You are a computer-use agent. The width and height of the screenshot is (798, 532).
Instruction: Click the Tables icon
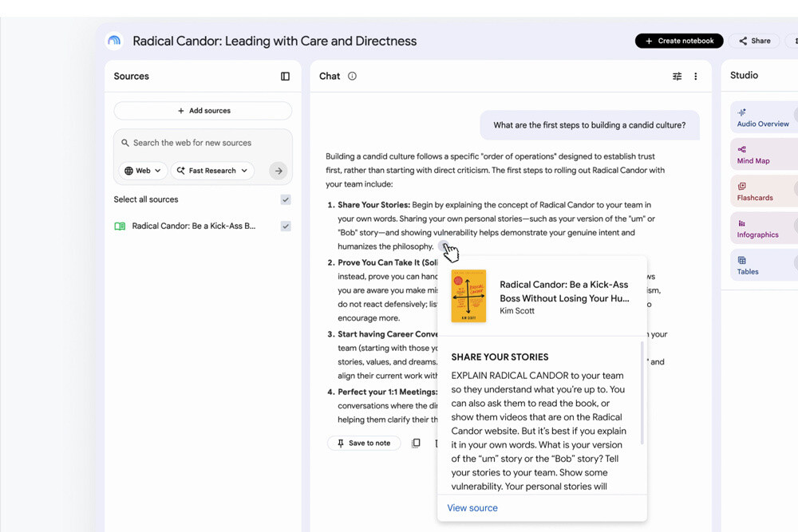click(x=742, y=260)
